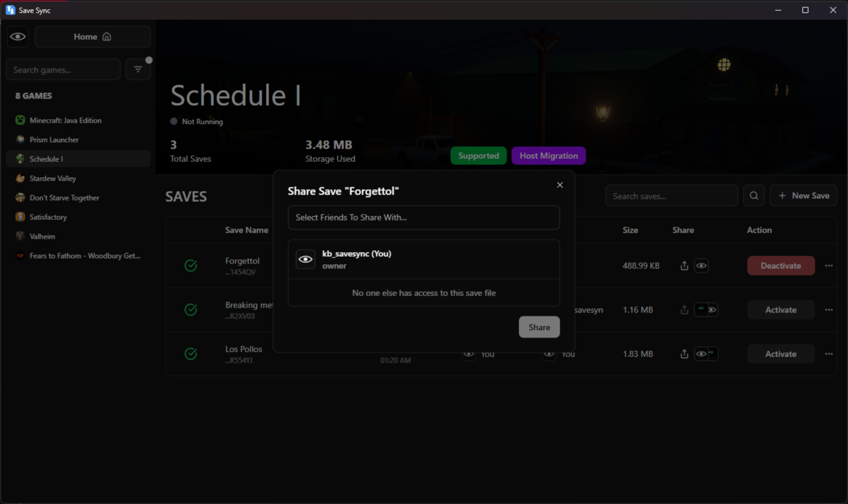Click the kb_savesync owner avatar icon
This screenshot has height=504, width=848.
(305, 259)
